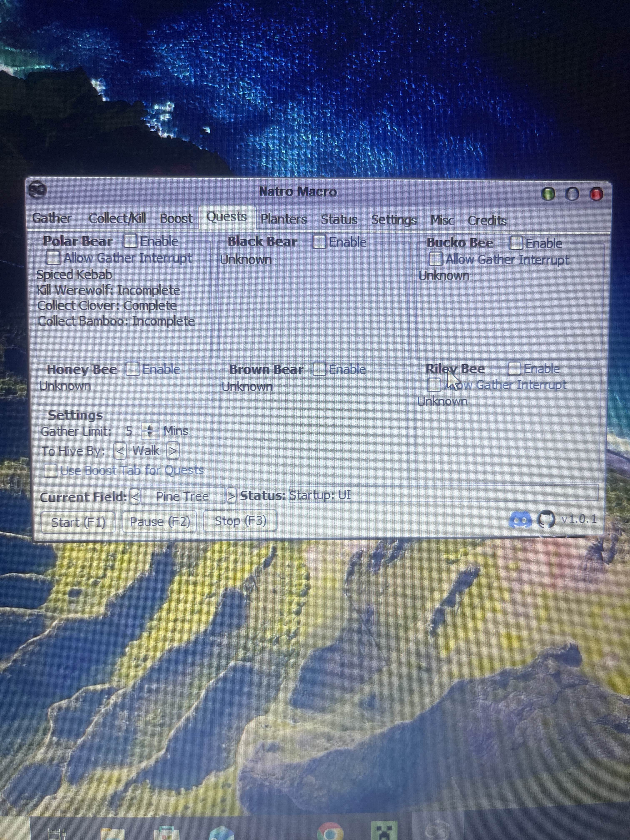Select previous Current Field arrow
630x840 pixels.
(135, 496)
